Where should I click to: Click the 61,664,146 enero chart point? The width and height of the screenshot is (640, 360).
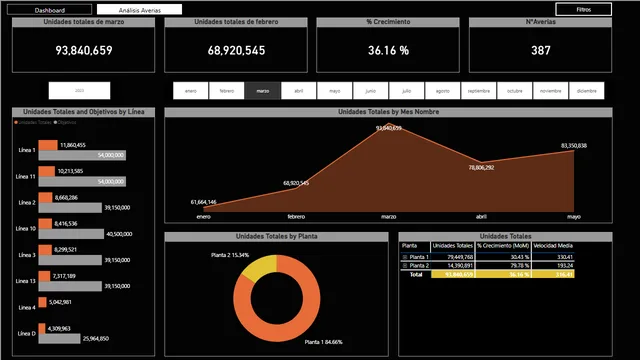(204, 207)
